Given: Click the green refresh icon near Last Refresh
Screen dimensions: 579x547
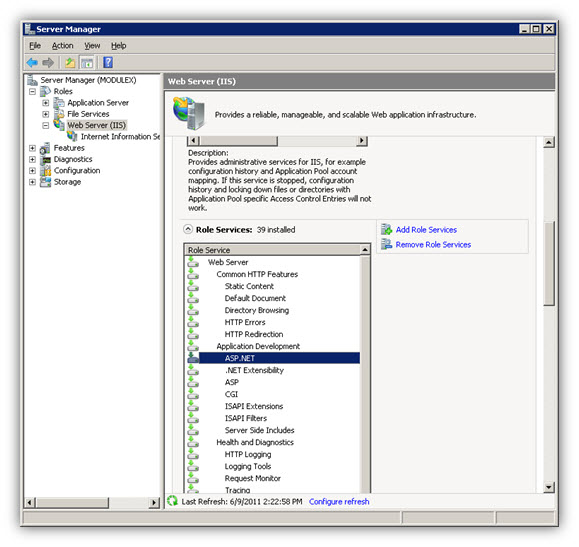Looking at the screenshot, I should (172, 501).
